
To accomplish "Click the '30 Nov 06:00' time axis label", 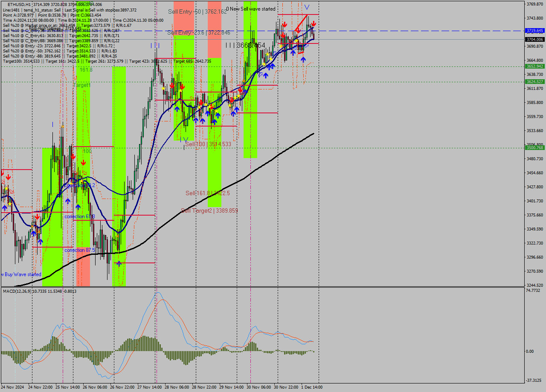I will (259, 387).
